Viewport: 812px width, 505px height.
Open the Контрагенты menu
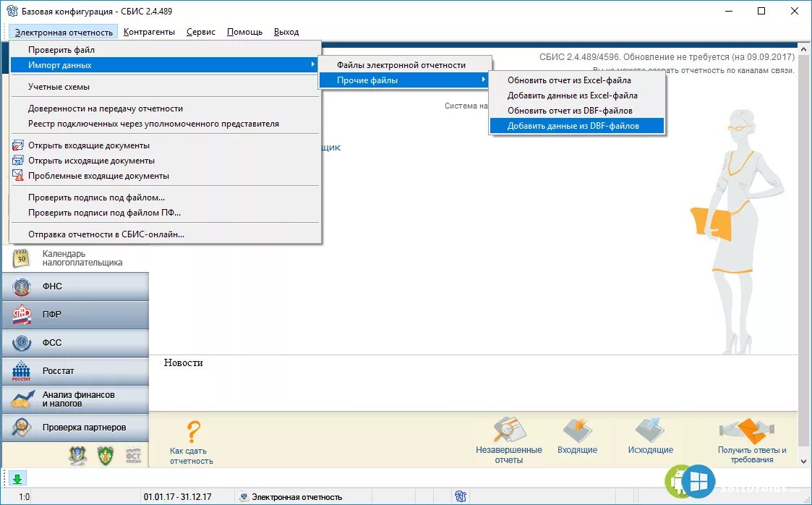click(x=149, y=32)
